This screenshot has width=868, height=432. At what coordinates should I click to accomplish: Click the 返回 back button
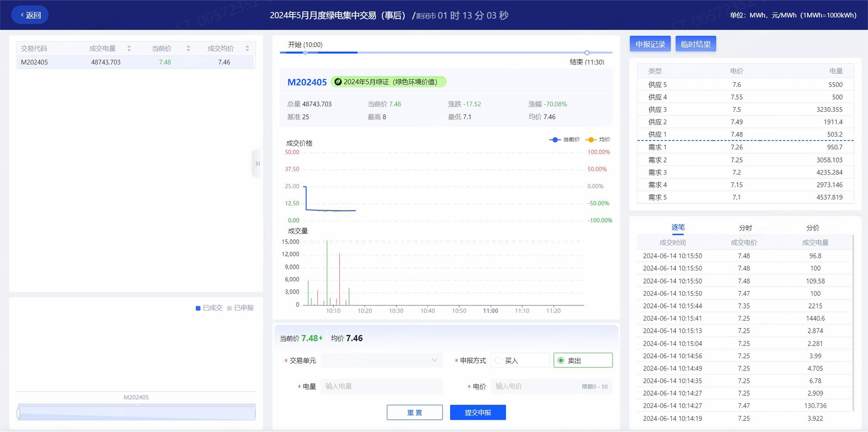[x=30, y=15]
